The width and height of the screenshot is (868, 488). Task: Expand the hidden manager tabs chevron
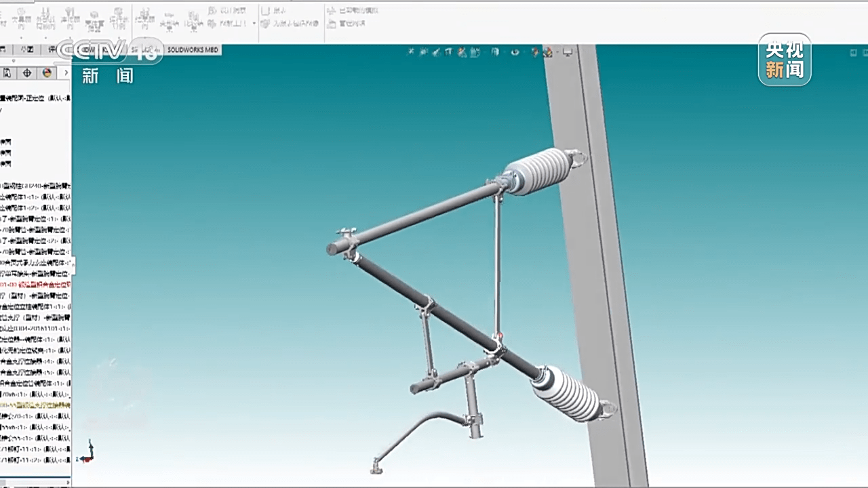click(66, 73)
